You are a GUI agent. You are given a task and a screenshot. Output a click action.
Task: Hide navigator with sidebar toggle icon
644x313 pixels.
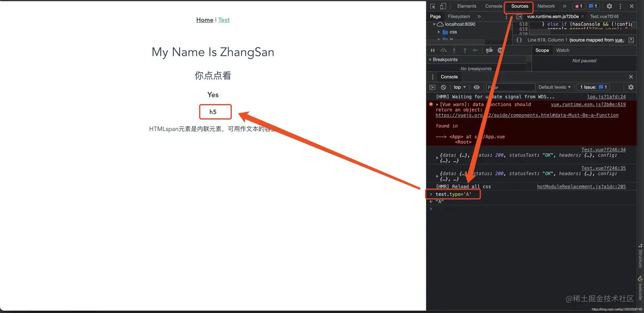point(519,17)
